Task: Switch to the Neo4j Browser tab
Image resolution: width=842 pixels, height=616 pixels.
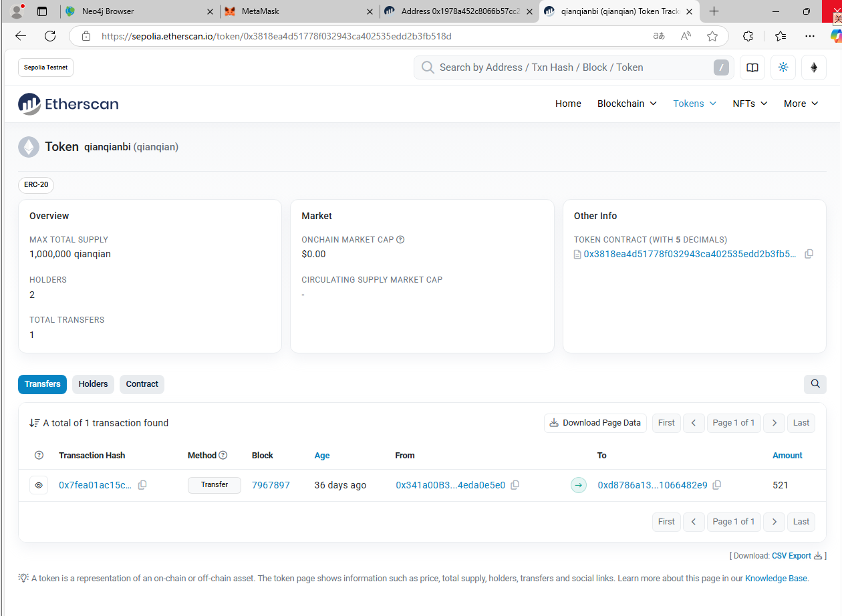Action: [x=140, y=11]
